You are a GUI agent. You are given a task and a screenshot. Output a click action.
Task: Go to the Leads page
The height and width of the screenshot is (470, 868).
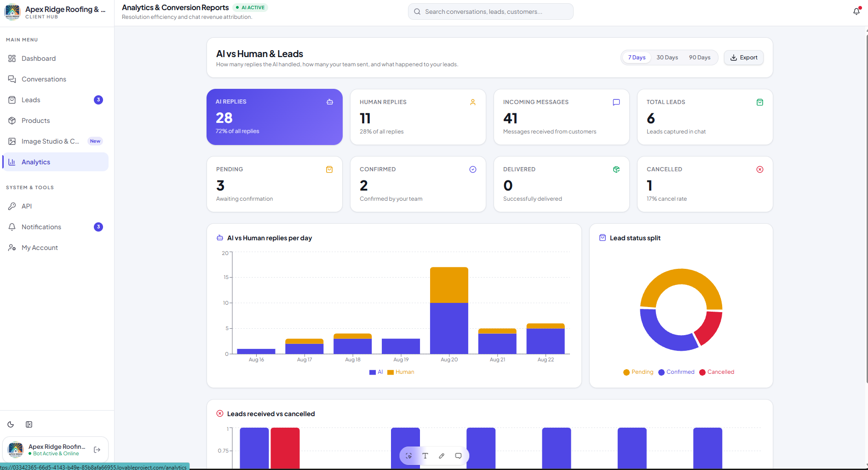[x=55, y=100]
